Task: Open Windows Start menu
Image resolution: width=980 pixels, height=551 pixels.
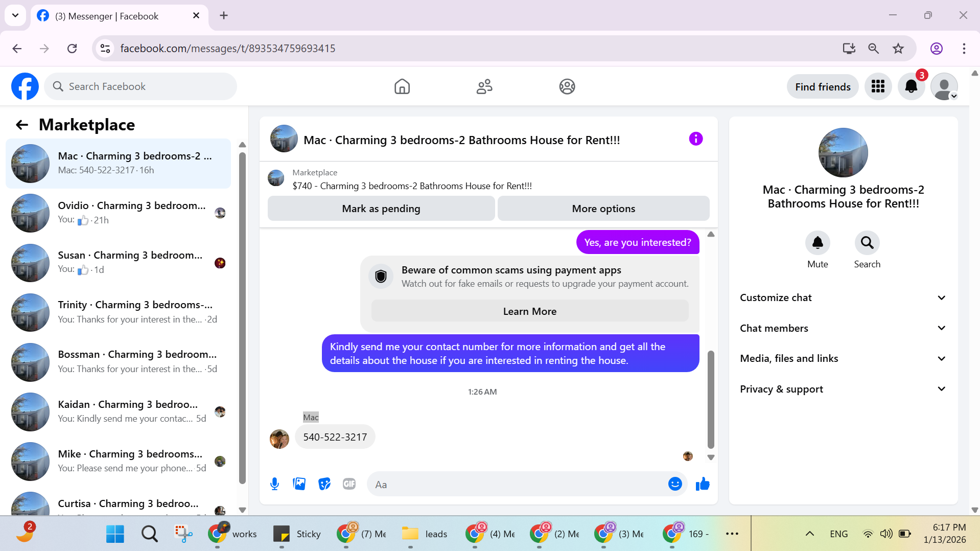Action: pyautogui.click(x=115, y=534)
